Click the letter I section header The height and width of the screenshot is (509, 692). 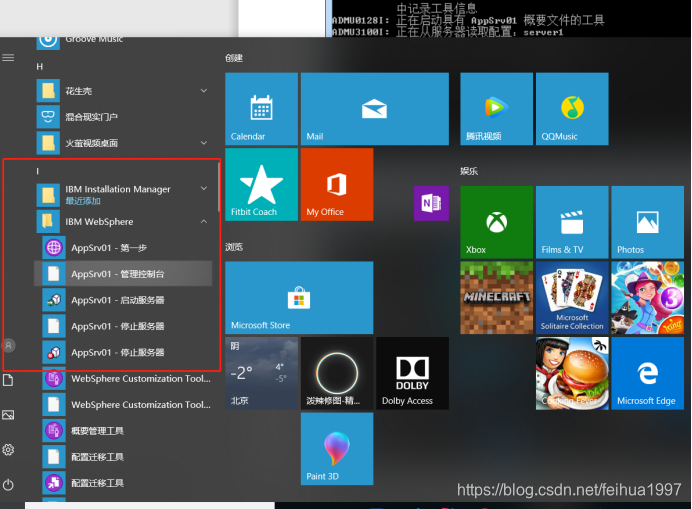click(x=38, y=171)
